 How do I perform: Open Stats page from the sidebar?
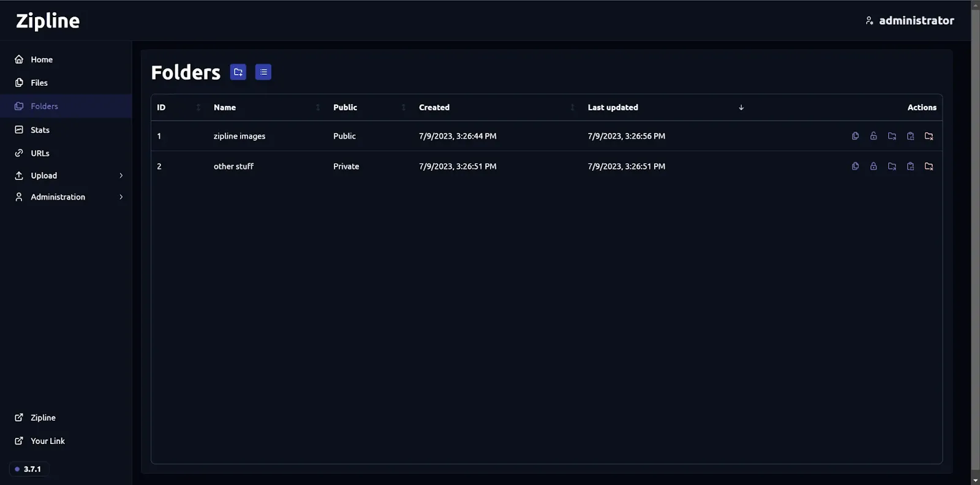[66, 130]
